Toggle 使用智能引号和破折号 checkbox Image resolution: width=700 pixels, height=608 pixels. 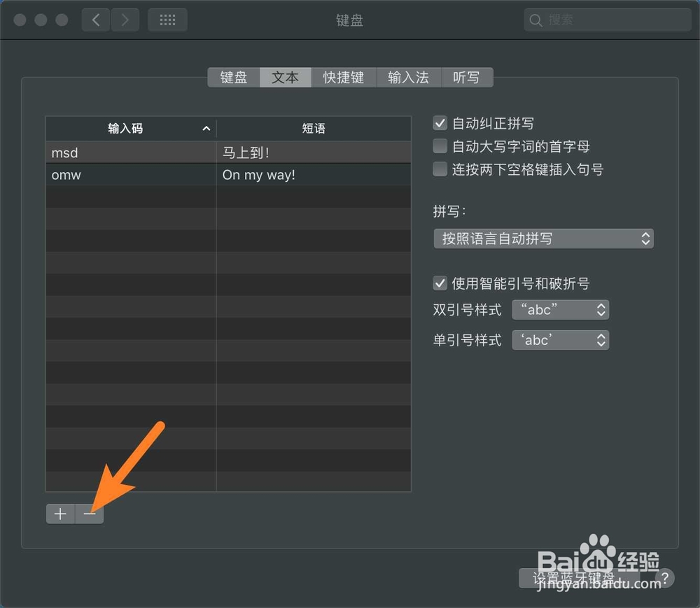point(440,283)
